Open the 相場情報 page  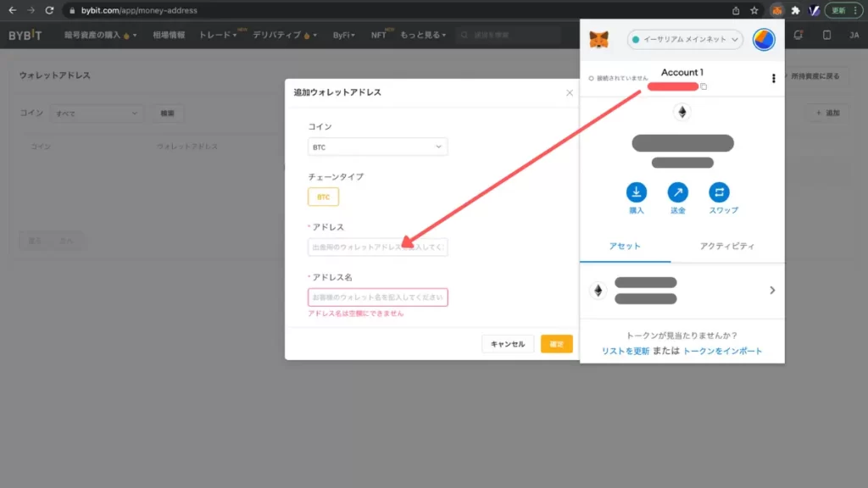pos(169,35)
